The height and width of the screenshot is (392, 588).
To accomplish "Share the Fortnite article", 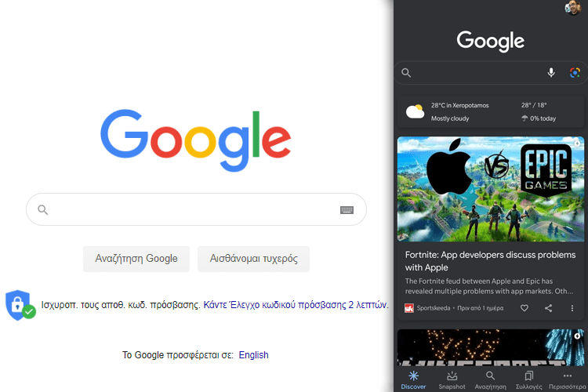I will pos(548,308).
